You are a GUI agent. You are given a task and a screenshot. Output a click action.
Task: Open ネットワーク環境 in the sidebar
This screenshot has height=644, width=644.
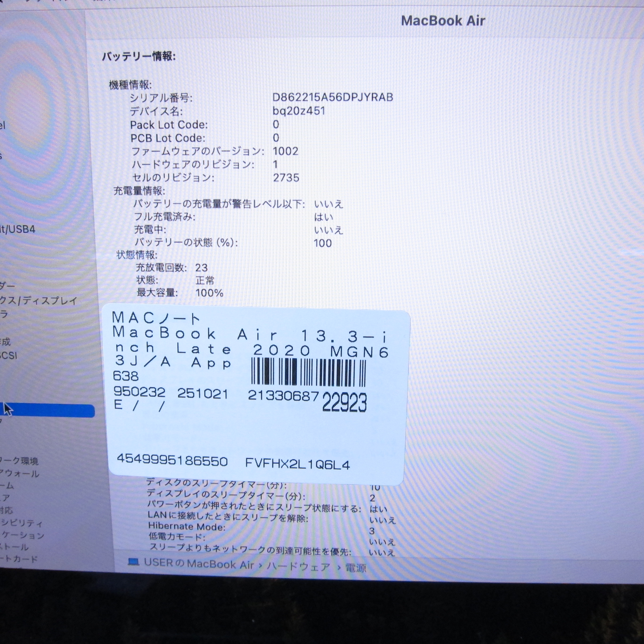[x=19, y=461]
